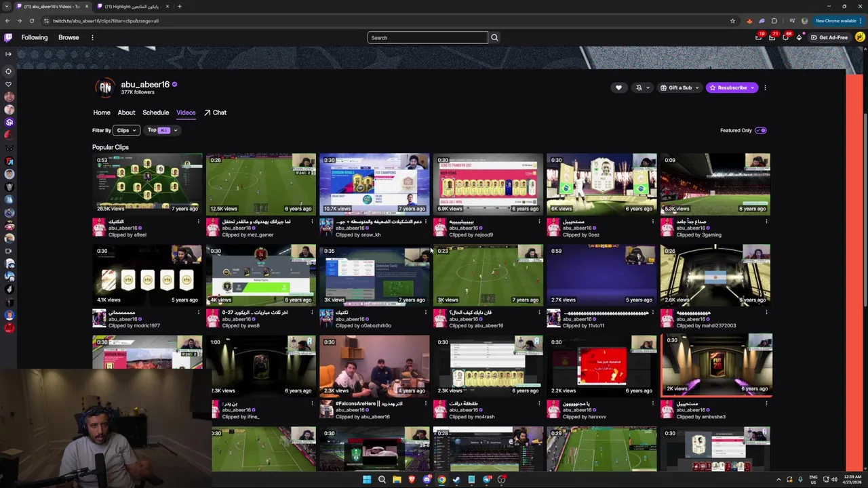Click the search magnifier button
Viewport: 868px width, 488px height.
click(x=494, y=37)
